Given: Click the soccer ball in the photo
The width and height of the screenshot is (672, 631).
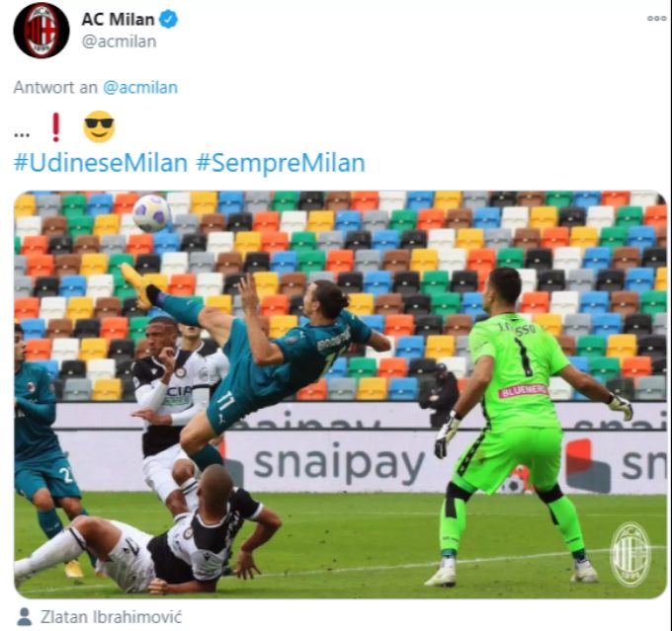Looking at the screenshot, I should point(151,213).
